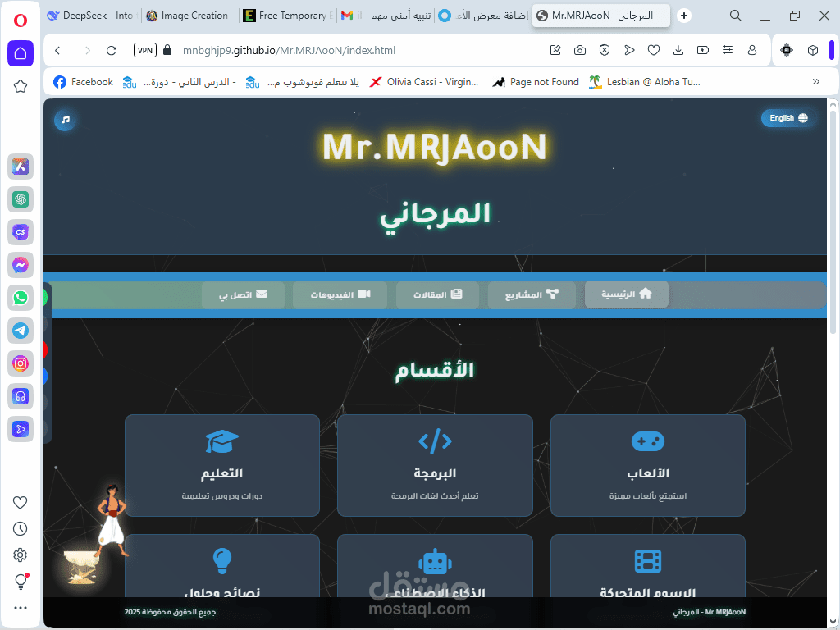Screen dimensions: 840x630
Task: Toggle background music on the page
Action: pos(66,120)
